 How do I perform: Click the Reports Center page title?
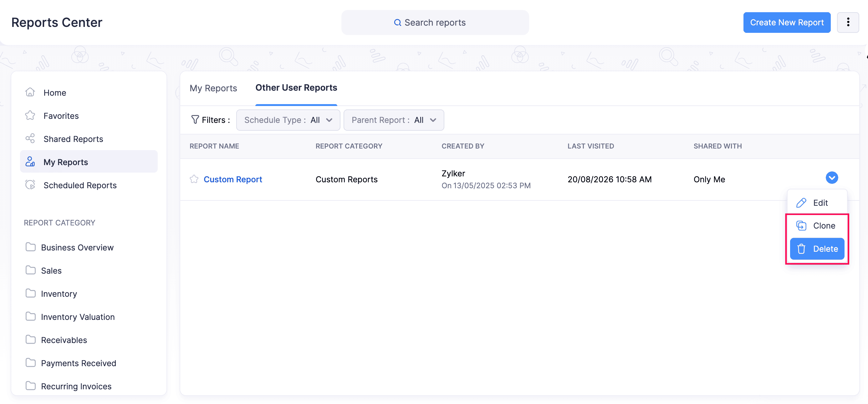point(57,22)
